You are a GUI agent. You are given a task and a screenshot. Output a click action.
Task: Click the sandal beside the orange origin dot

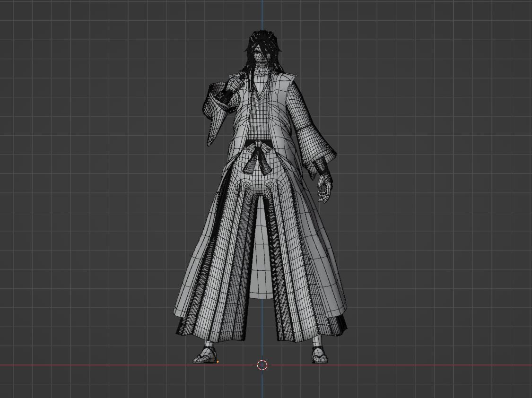(x=205, y=355)
